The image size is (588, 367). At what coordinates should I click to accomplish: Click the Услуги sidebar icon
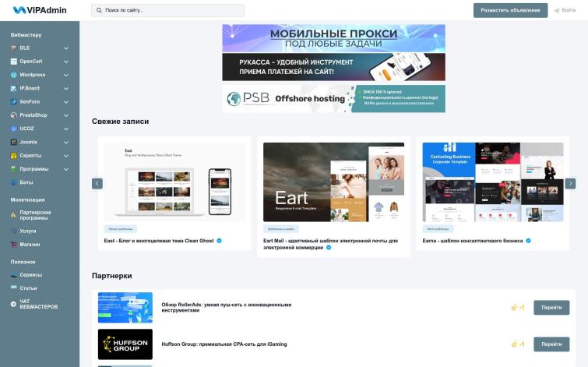[x=13, y=231]
